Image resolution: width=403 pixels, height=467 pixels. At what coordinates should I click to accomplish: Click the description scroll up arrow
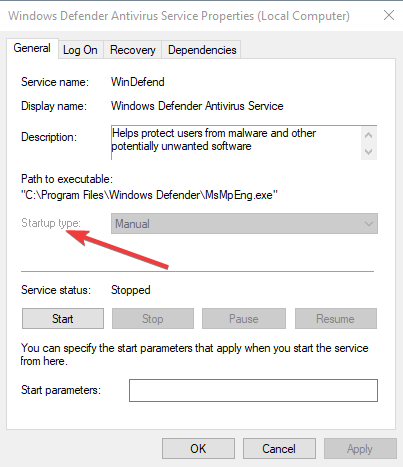369,135
